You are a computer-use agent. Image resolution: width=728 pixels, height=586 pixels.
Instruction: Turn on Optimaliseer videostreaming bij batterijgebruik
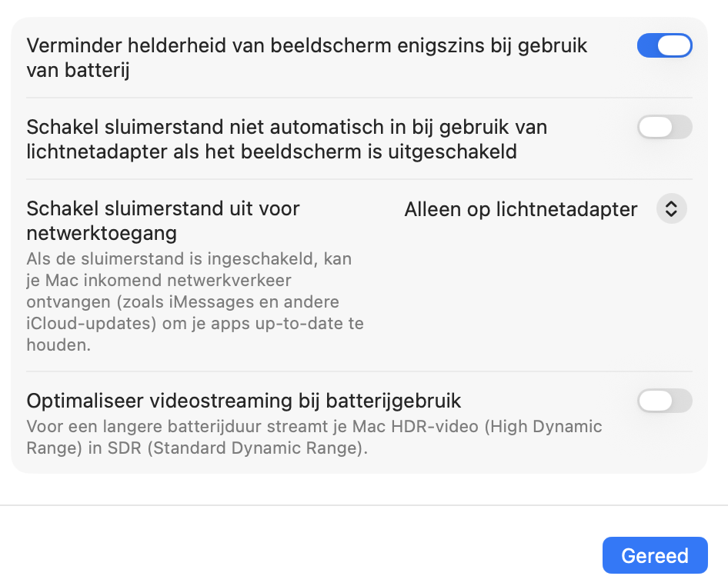coord(664,401)
